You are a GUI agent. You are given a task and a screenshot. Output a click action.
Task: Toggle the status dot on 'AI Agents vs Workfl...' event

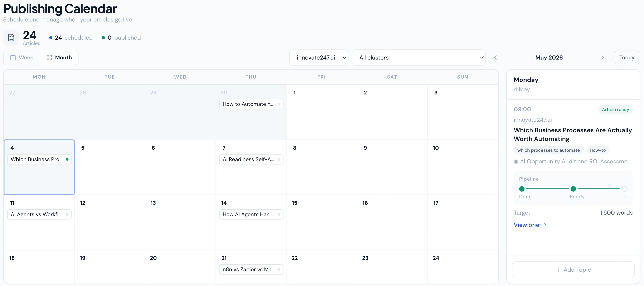[x=66, y=214]
